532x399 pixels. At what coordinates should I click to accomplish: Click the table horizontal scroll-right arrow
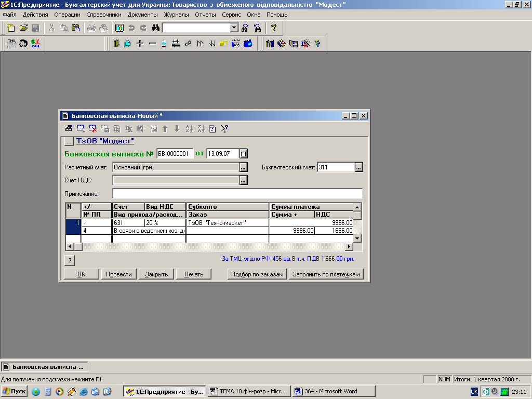(x=349, y=247)
